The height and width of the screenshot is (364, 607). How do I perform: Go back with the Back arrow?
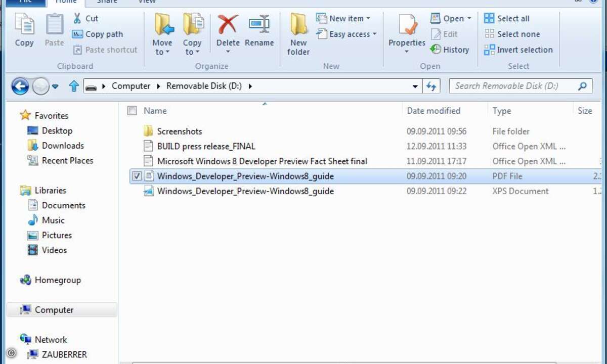click(20, 86)
